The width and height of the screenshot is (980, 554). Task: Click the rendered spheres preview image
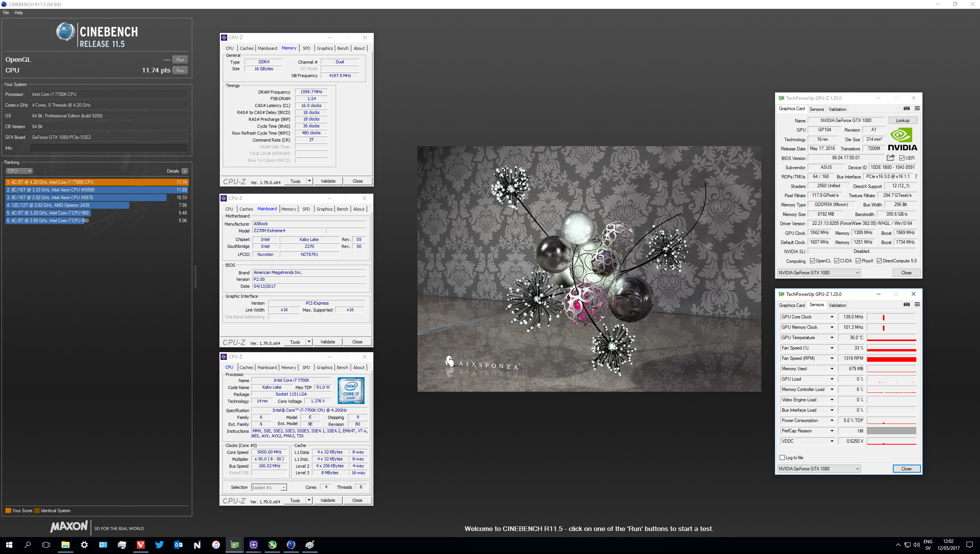pos(589,269)
